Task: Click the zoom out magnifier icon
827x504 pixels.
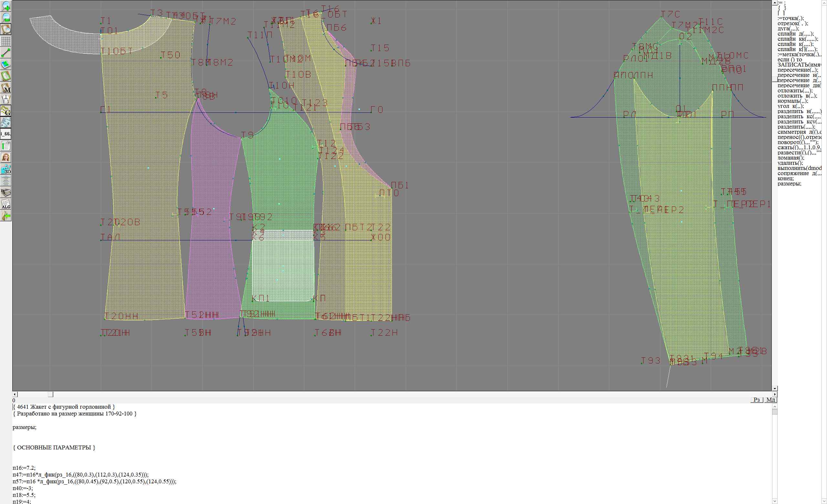Action: click(x=6, y=17)
